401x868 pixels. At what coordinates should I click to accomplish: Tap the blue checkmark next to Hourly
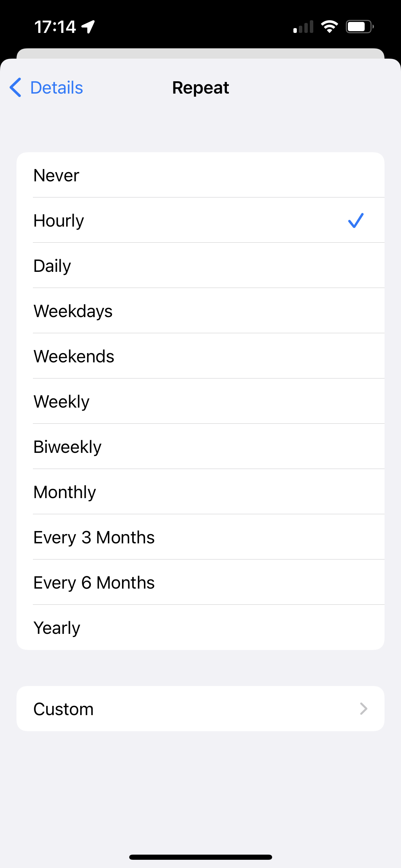point(355,220)
